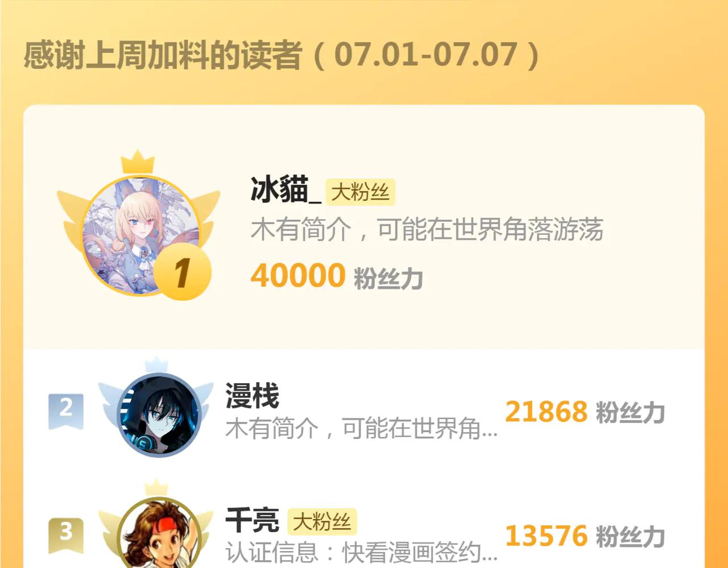Click the crown above 千亮 avatar
Viewport: 728px width, 568px height.
tap(156, 488)
